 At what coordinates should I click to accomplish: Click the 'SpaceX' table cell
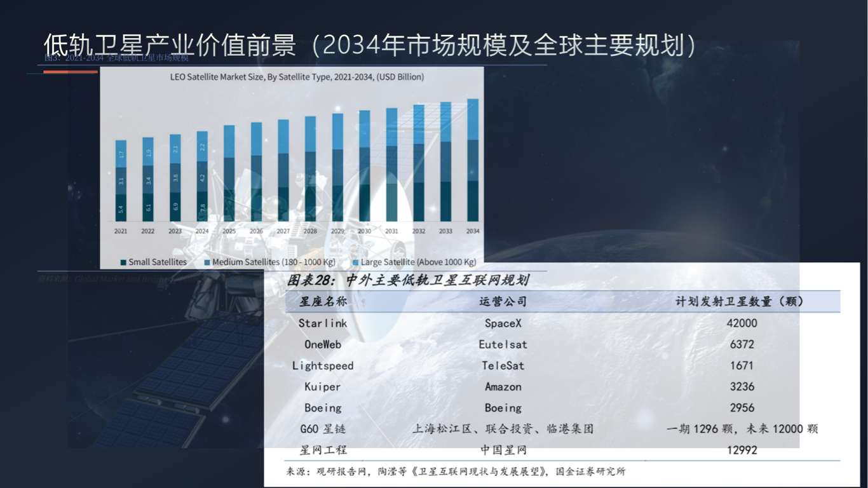tap(503, 323)
